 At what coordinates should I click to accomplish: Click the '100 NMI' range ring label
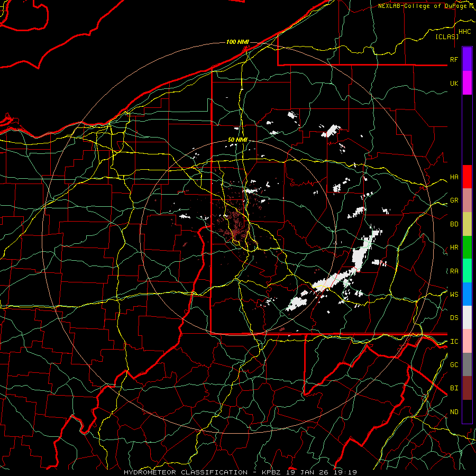click(237, 42)
